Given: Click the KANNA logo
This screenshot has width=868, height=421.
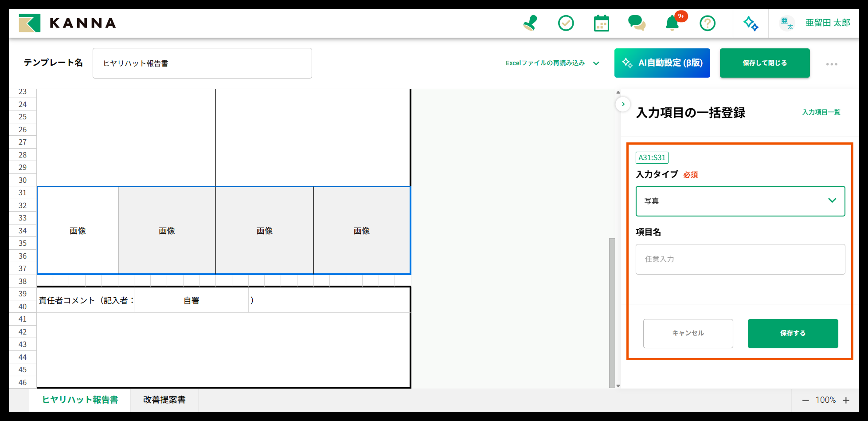Looking at the screenshot, I should pyautogui.click(x=68, y=23).
